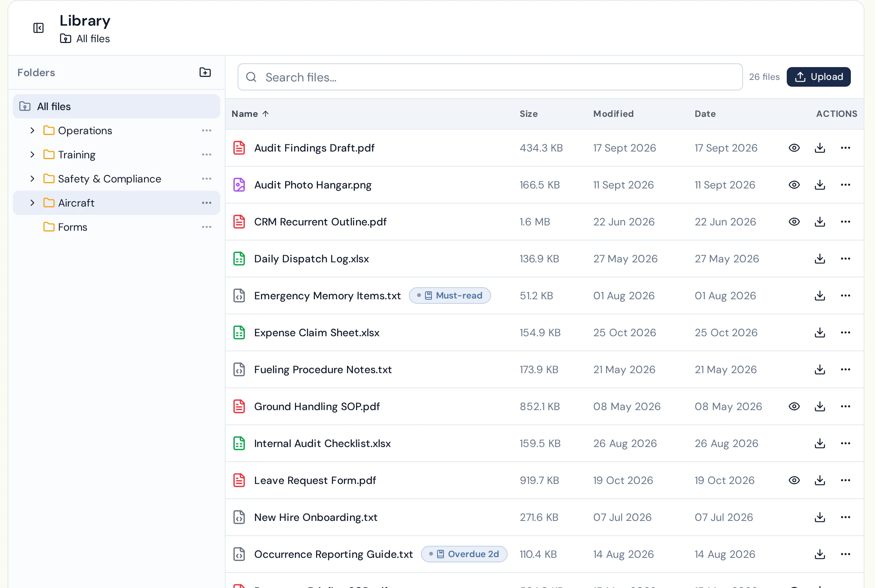
Task: Preview CRM Recurrent Outline.pdf with eye icon
Action: pos(794,222)
